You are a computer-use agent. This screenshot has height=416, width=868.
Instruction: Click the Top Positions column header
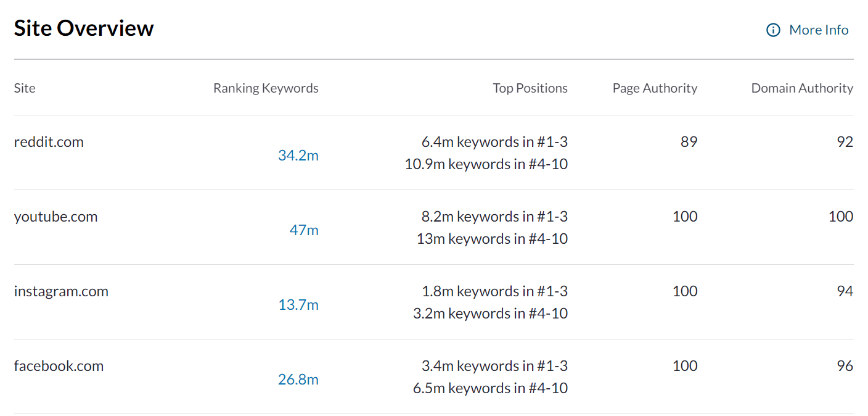530,88
